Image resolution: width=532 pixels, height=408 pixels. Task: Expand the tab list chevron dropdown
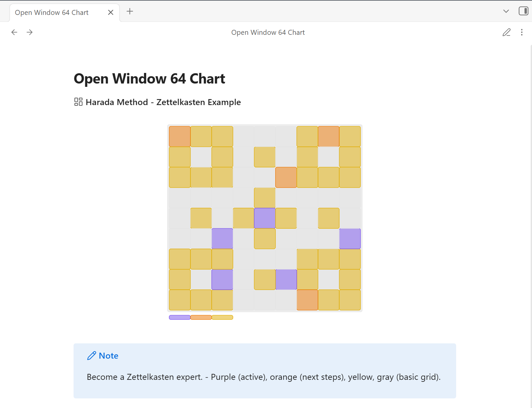[x=506, y=11]
